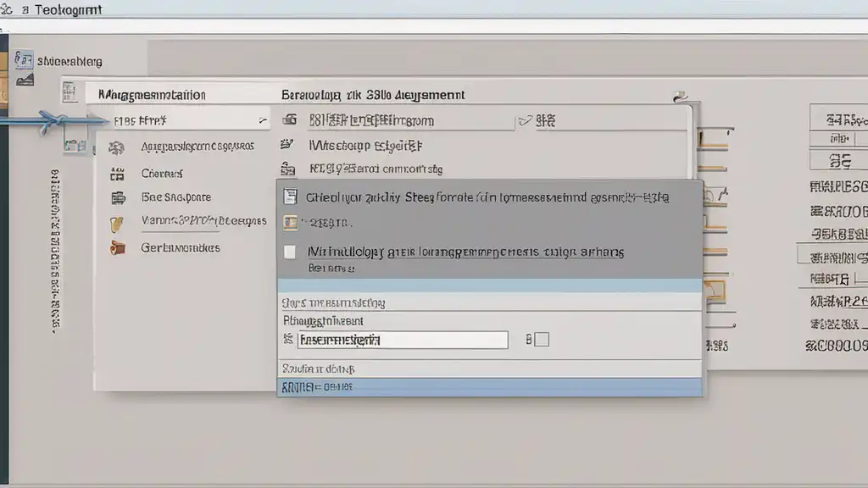The height and width of the screenshot is (488, 868).
Task: Click the white document icon in the gray popup
Action: (290, 197)
